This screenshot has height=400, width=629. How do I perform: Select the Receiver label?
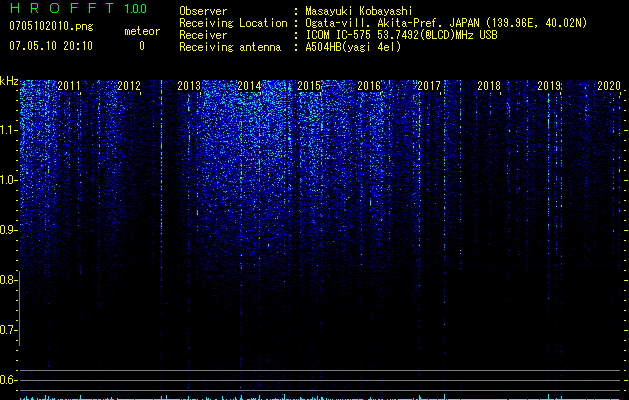pyautogui.click(x=203, y=35)
